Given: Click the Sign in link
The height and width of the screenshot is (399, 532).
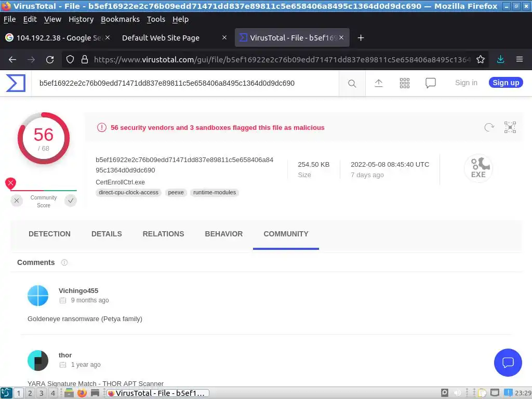Looking at the screenshot, I should (x=466, y=83).
